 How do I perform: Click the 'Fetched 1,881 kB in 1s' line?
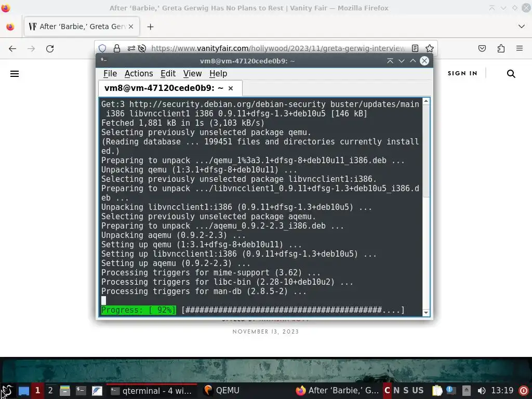coord(182,123)
